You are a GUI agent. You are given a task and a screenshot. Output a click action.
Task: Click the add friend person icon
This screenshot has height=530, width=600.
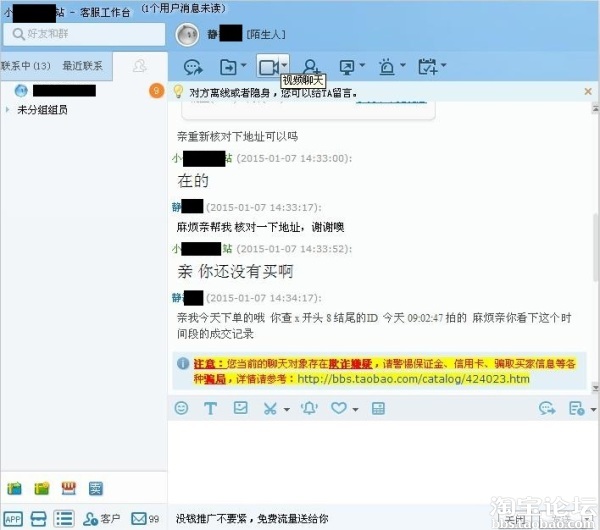[311, 67]
